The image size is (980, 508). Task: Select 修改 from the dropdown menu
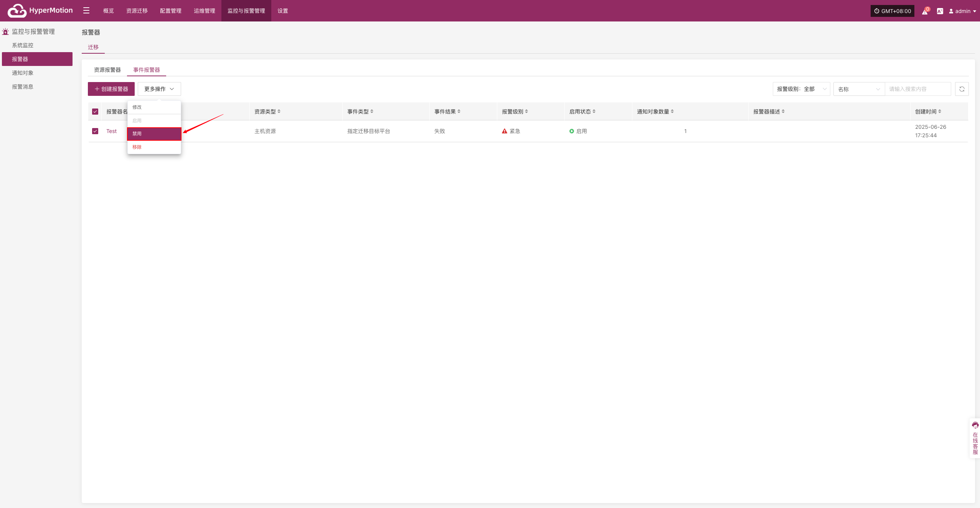click(x=154, y=107)
